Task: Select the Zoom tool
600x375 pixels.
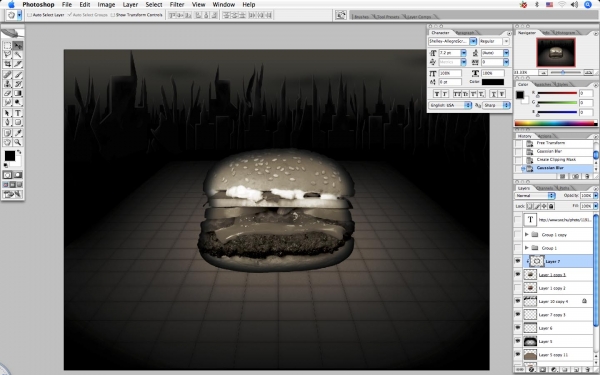Action: click(x=18, y=142)
